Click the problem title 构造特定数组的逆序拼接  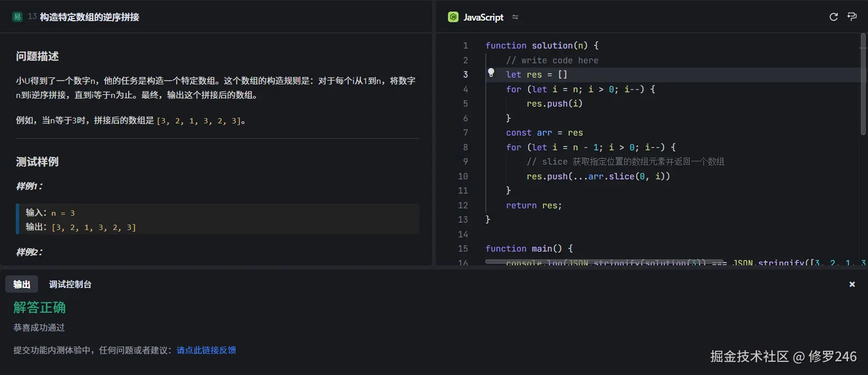pos(90,17)
